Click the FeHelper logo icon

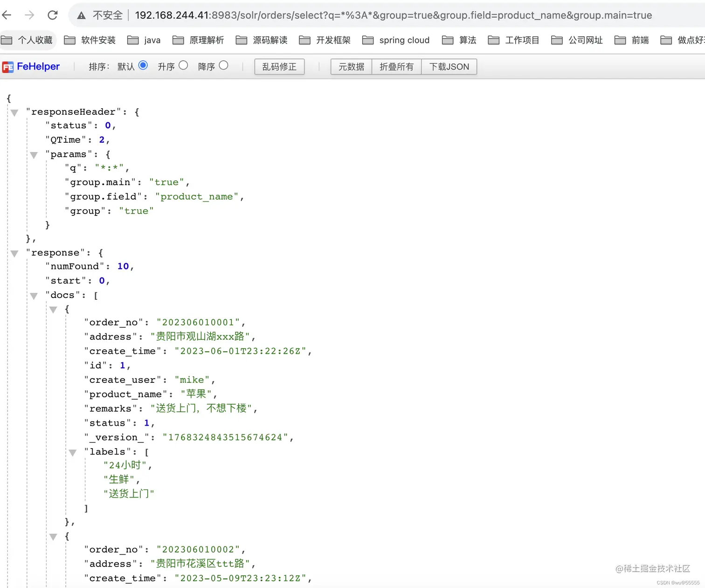pos(8,67)
